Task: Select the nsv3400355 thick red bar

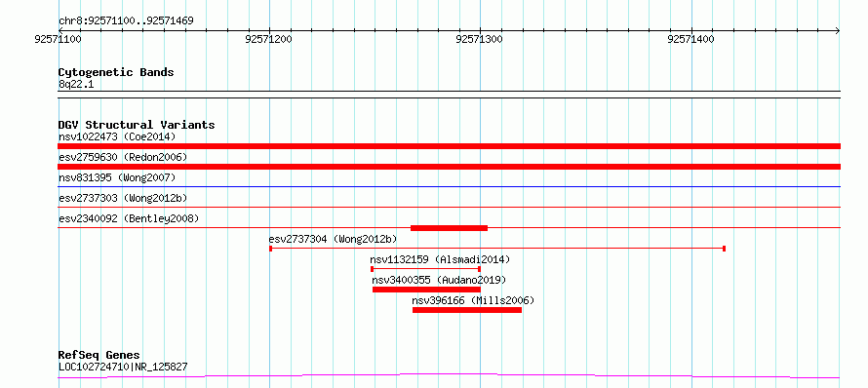Action: click(x=426, y=290)
